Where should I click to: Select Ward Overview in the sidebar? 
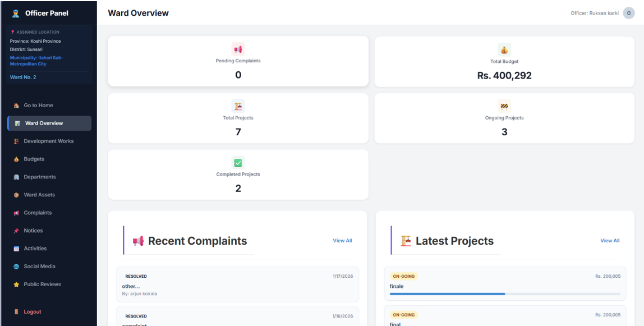(x=49, y=123)
